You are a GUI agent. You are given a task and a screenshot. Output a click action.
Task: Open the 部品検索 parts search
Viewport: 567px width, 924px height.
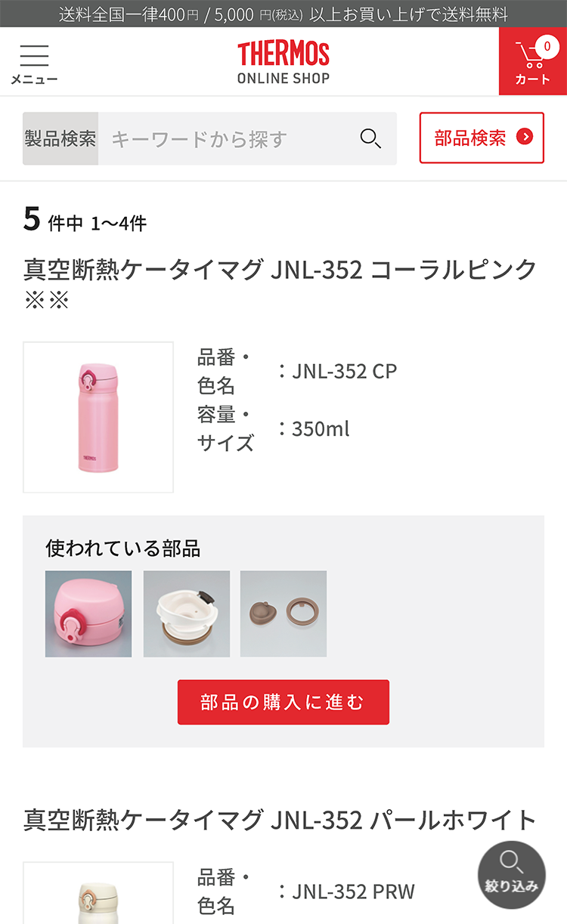tap(481, 138)
